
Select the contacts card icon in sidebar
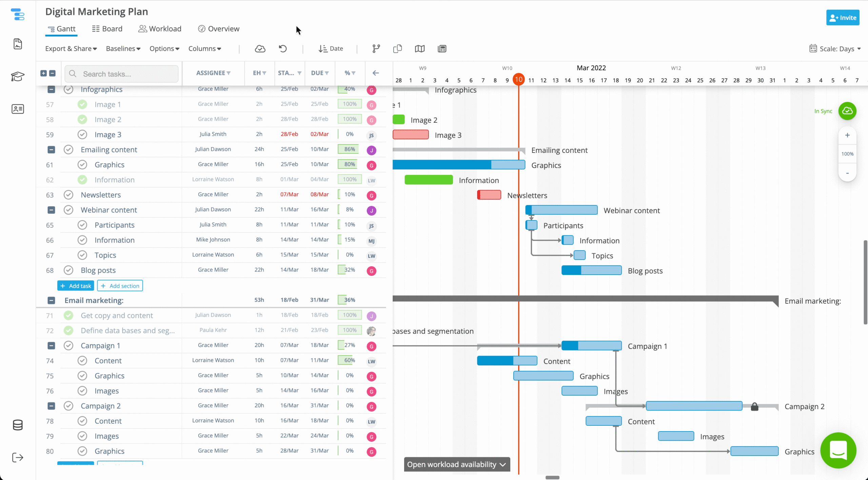click(x=18, y=109)
